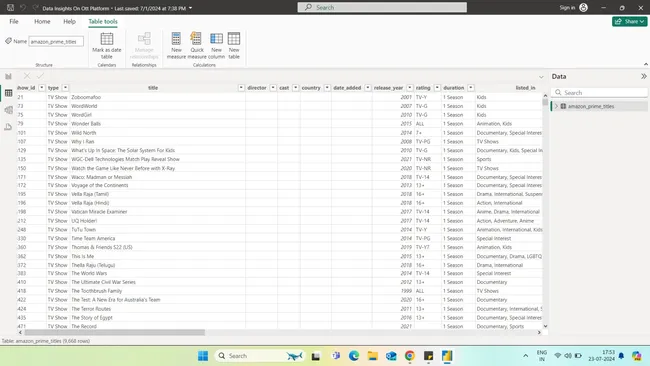This screenshot has width=650, height=366.
Task: Select the Table tools tab
Action: click(103, 21)
